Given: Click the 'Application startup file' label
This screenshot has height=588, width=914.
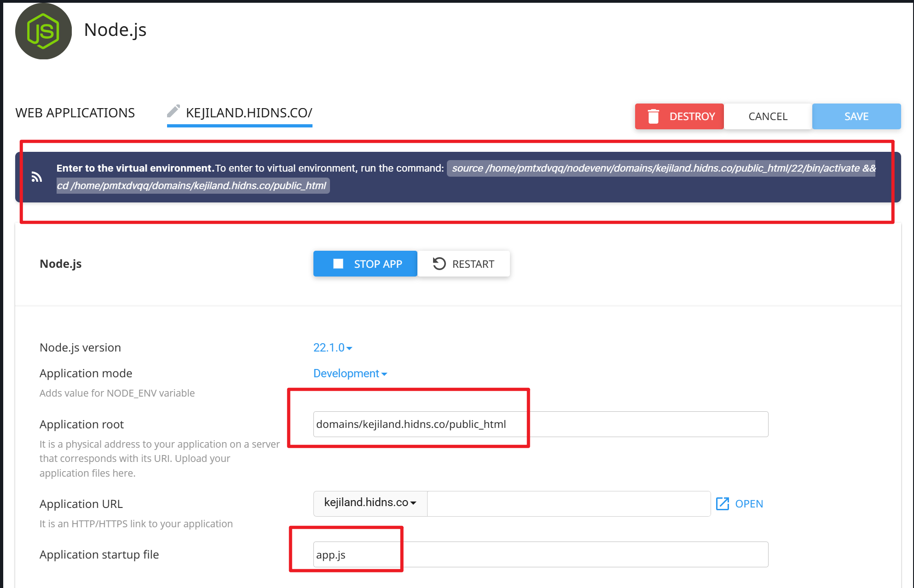Looking at the screenshot, I should click(x=99, y=555).
